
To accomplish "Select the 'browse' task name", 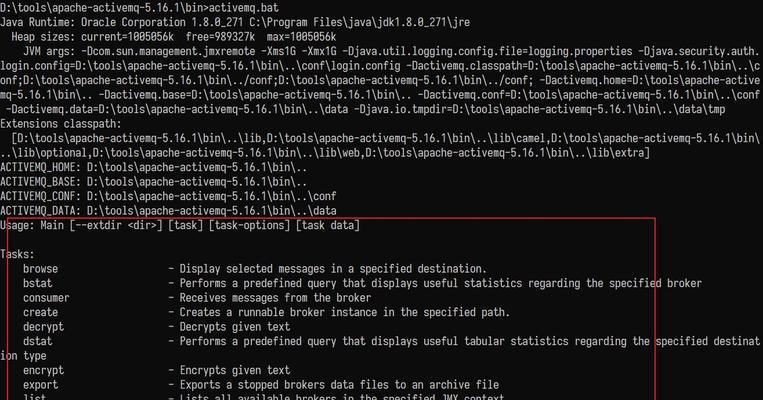I will 40,269.
